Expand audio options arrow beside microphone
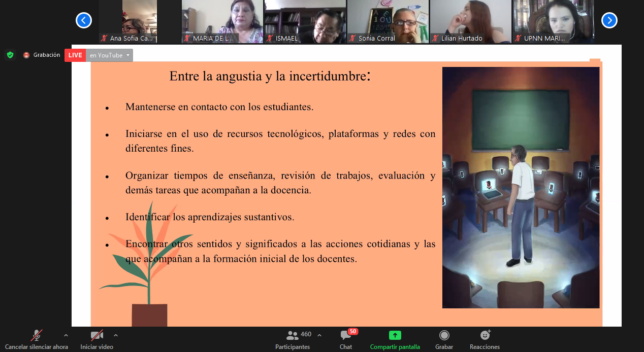The width and height of the screenshot is (644, 352). (66, 335)
